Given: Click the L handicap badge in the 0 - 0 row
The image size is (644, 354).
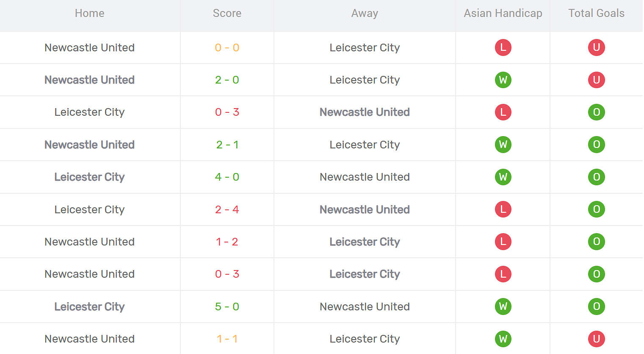Looking at the screenshot, I should (x=503, y=47).
